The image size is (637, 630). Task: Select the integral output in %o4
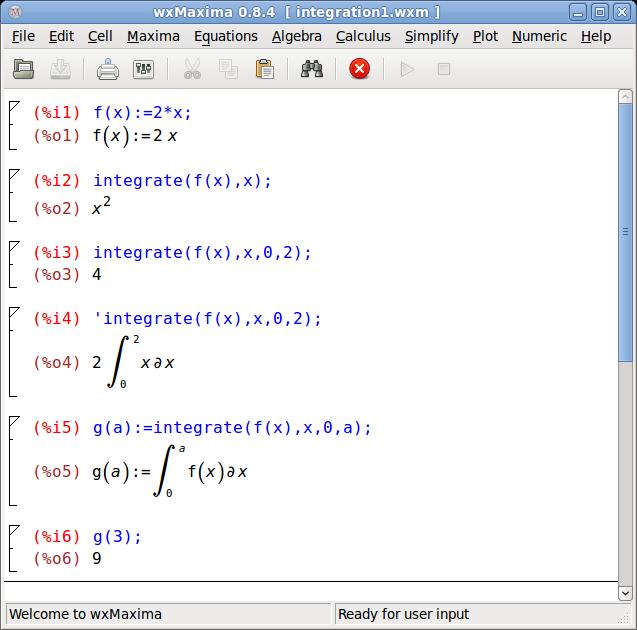(133, 362)
